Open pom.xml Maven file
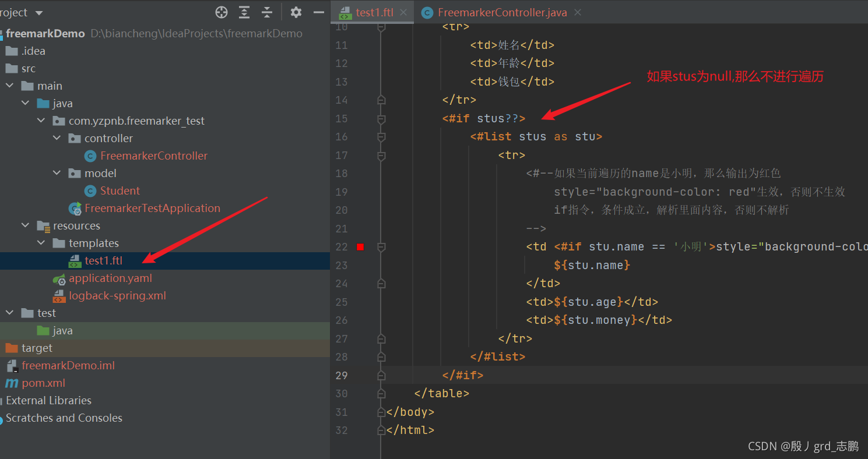 click(x=43, y=383)
